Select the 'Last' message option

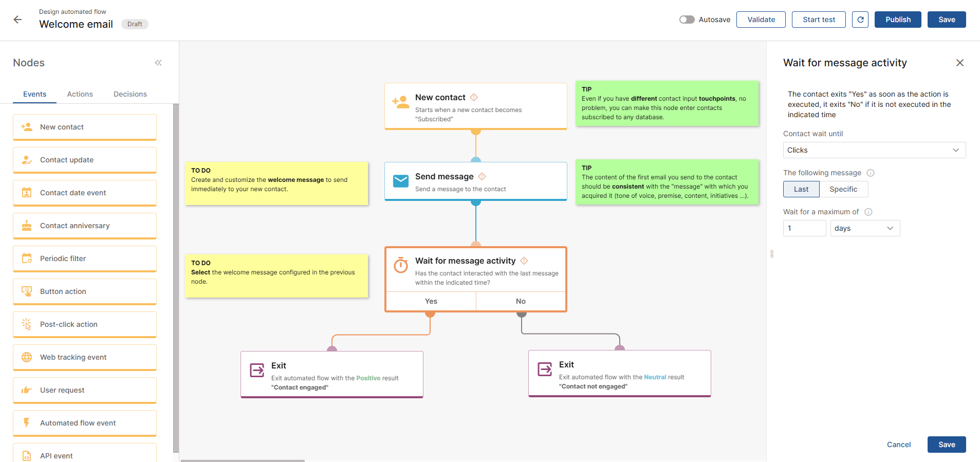click(801, 189)
